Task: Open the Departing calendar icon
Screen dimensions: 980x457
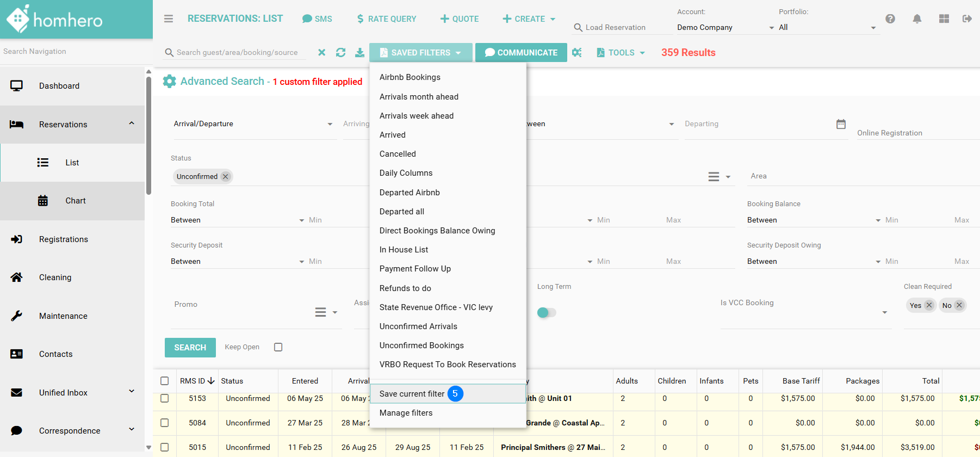Action: tap(841, 124)
